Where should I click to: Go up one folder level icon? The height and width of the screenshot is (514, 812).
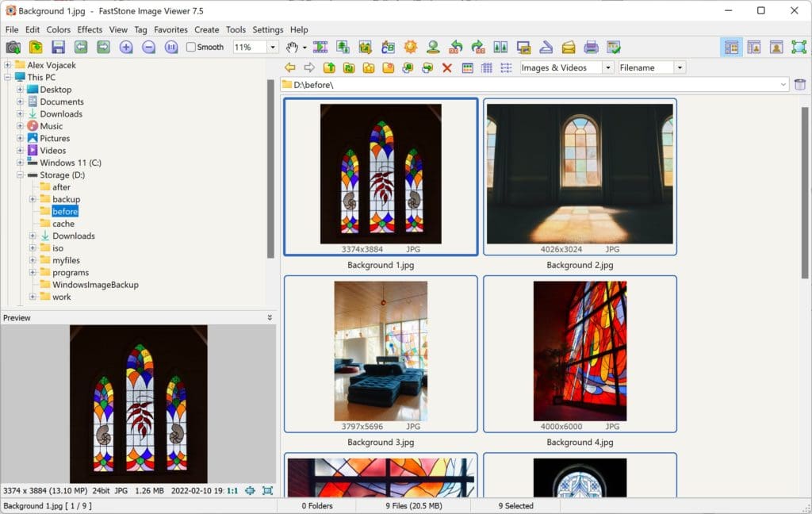329,68
